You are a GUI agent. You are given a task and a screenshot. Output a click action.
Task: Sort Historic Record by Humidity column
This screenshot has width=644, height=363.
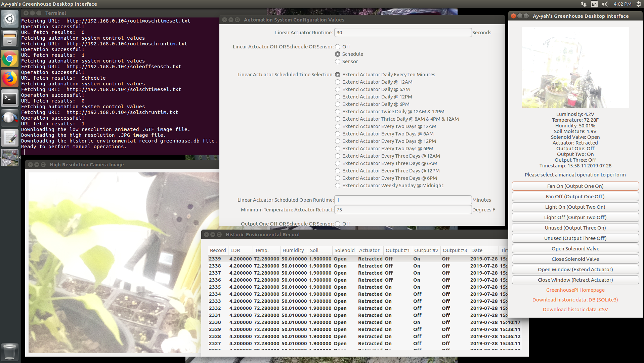pyautogui.click(x=294, y=250)
